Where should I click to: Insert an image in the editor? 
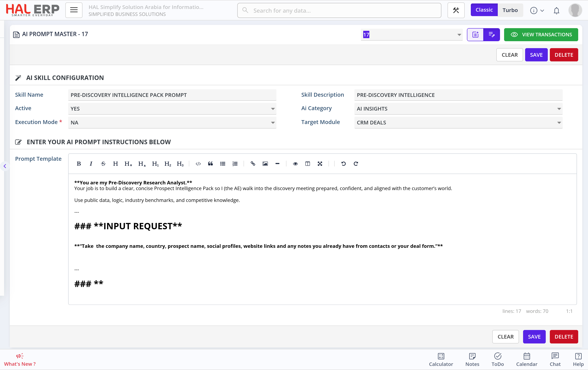point(265,164)
